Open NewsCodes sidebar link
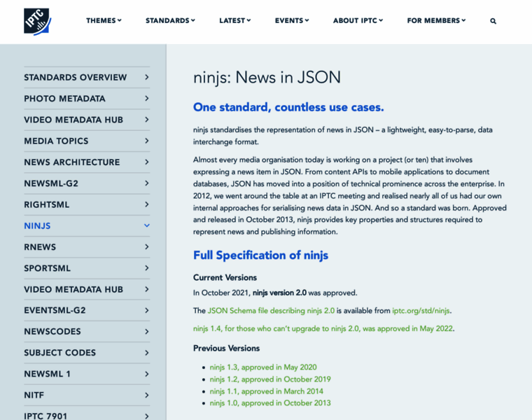Image resolution: width=532 pixels, height=420 pixels. pyautogui.click(x=52, y=332)
